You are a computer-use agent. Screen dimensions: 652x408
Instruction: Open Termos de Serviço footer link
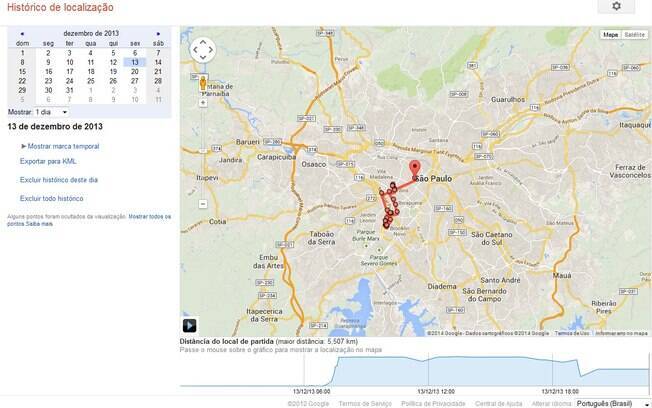click(x=365, y=404)
